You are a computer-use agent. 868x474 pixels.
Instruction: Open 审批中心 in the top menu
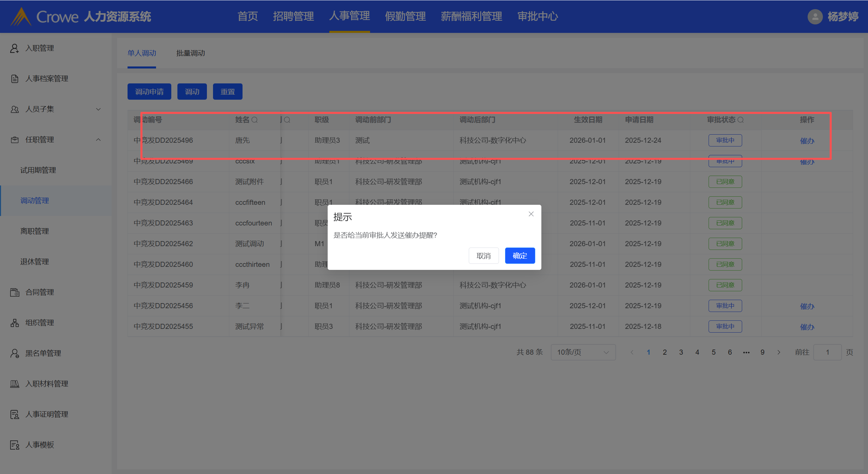pyautogui.click(x=537, y=16)
